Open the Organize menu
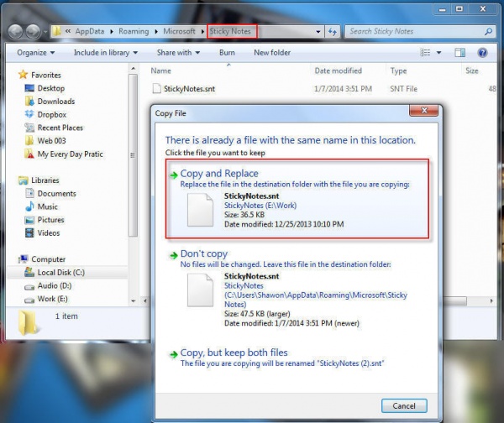The image size is (504, 423). [35, 53]
